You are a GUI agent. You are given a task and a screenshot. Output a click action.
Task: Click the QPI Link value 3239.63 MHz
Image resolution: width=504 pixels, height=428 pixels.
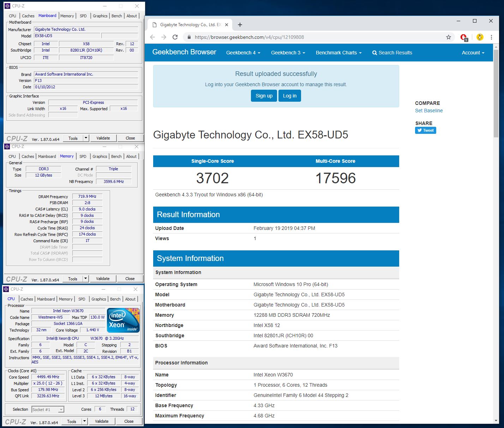[x=48, y=396]
